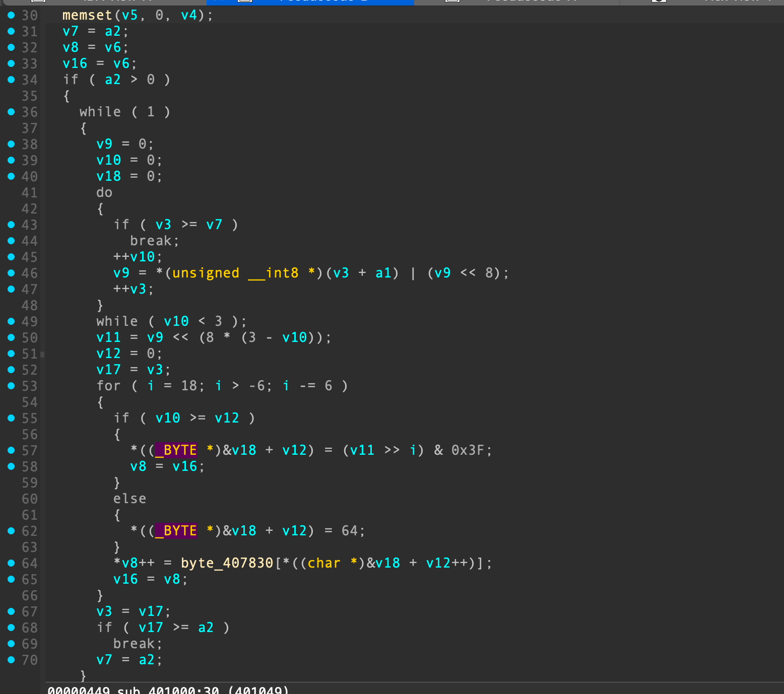Screen dimensions: 784x694
Task: Select byte_407830 array reference
Action: pyautogui.click(x=227, y=563)
